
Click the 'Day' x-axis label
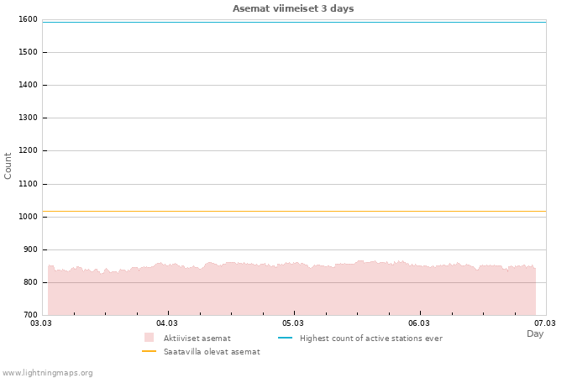tap(535, 333)
